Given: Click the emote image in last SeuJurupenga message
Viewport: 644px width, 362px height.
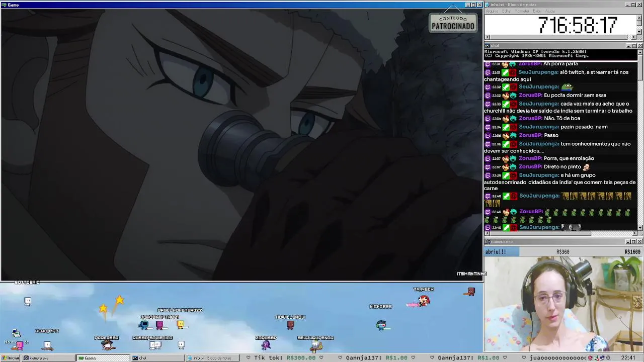Looking at the screenshot, I should point(571,228).
